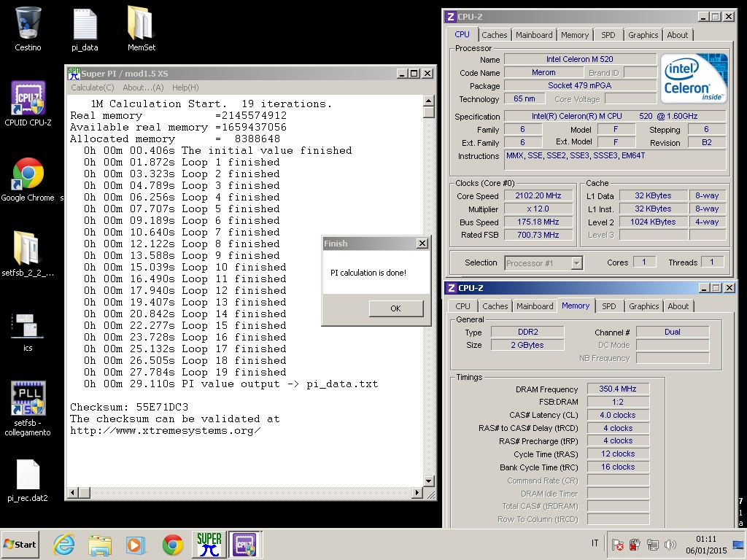The image size is (747, 560).
Task: Open File Explorer from taskbar
Action: pyautogui.click(x=99, y=545)
